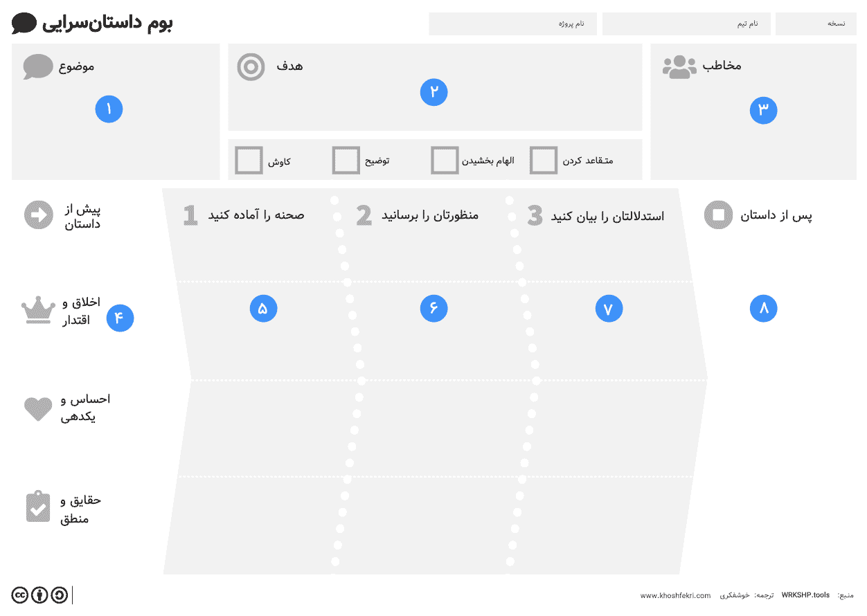Image resolution: width=867 pixels, height=616 pixels.
Task: Click the blue number ۸ marker
Action: coord(764,308)
